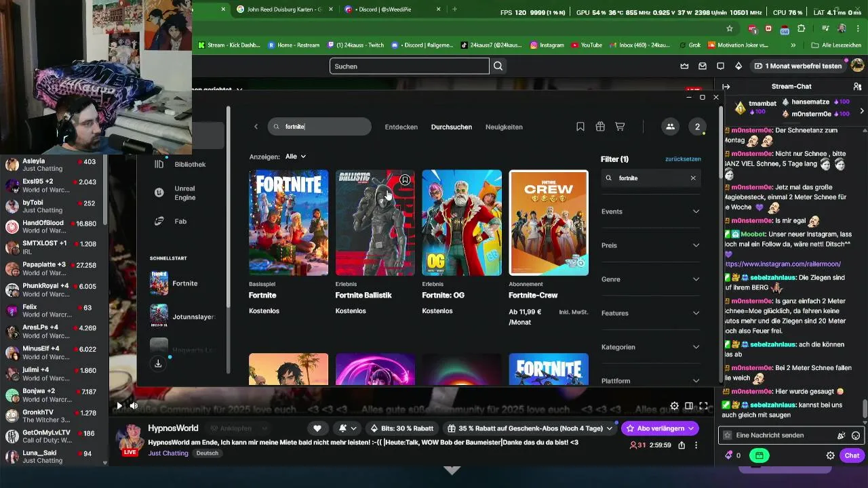Open Fab in Epic sidebar
This screenshot has height=488, width=868.
pos(181,221)
